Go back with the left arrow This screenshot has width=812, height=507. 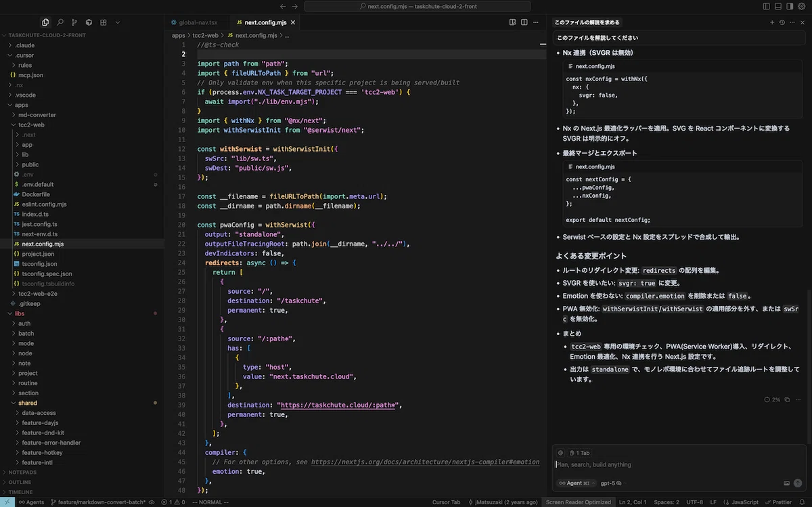[x=284, y=6]
